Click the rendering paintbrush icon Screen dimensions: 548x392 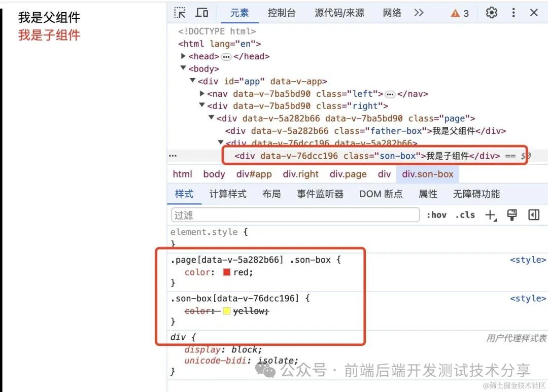(x=512, y=215)
